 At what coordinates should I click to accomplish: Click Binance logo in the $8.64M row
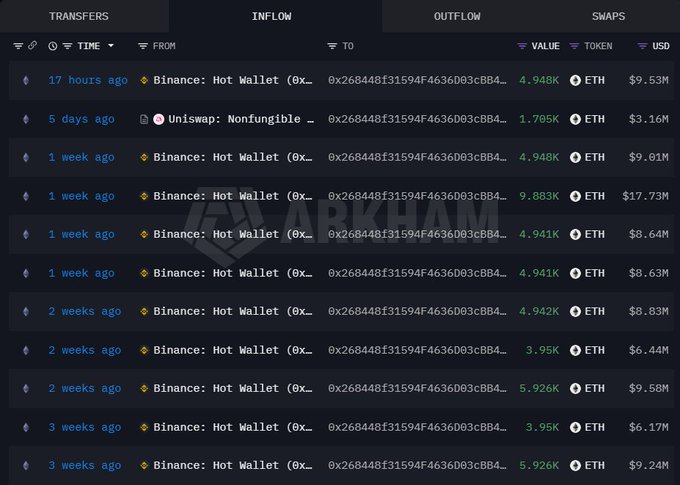(144, 234)
